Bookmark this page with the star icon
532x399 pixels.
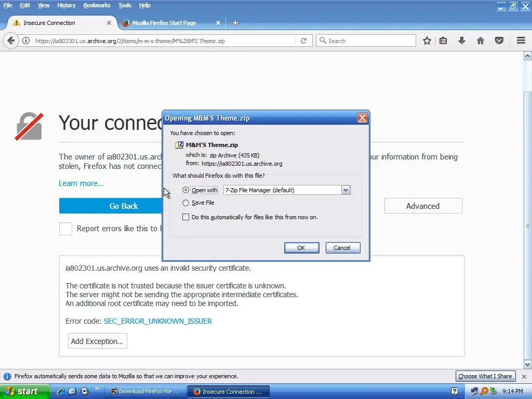[x=427, y=41]
